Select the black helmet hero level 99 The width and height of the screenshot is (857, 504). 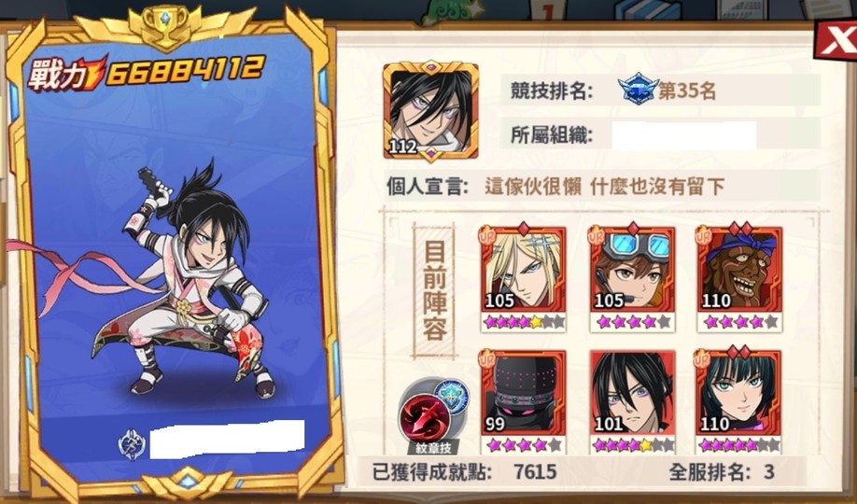click(x=523, y=401)
